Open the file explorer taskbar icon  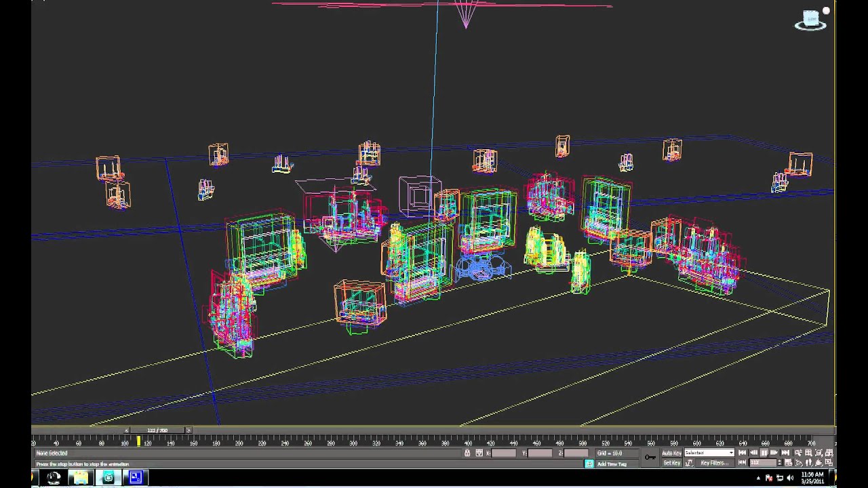pyautogui.click(x=80, y=478)
